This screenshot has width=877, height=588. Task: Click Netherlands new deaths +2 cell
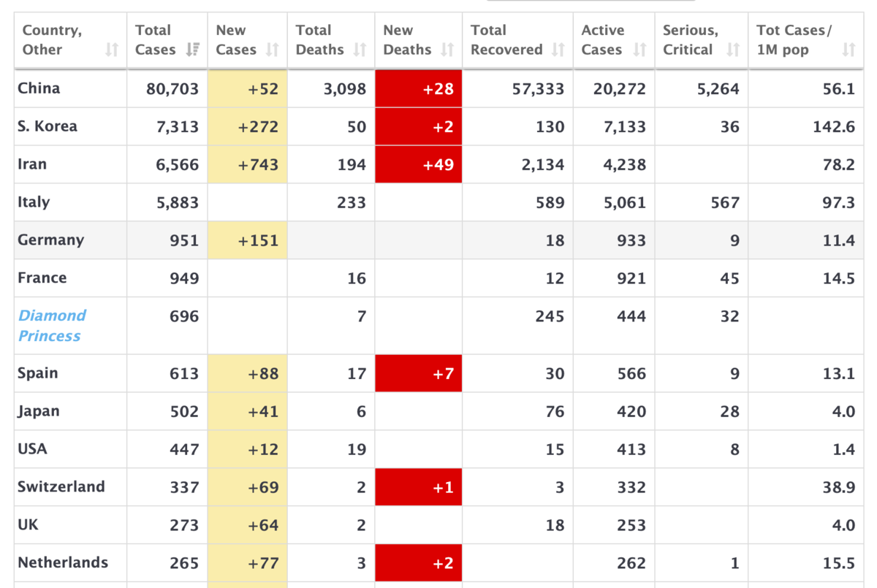[419, 563]
